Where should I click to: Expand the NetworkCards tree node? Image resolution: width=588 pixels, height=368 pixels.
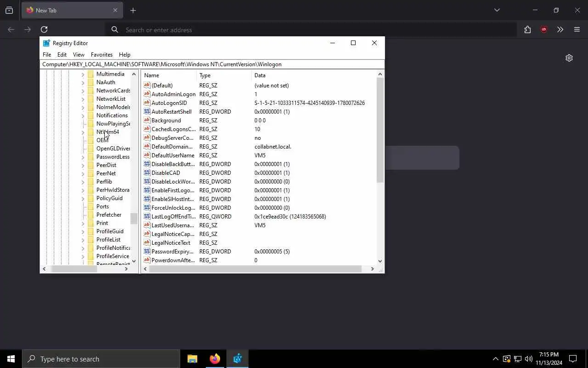[83, 91]
